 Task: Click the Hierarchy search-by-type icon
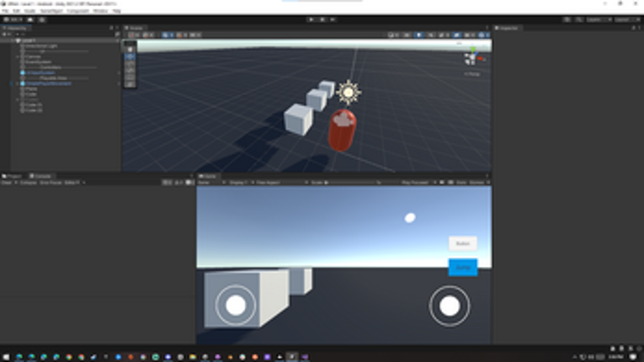tap(118, 35)
